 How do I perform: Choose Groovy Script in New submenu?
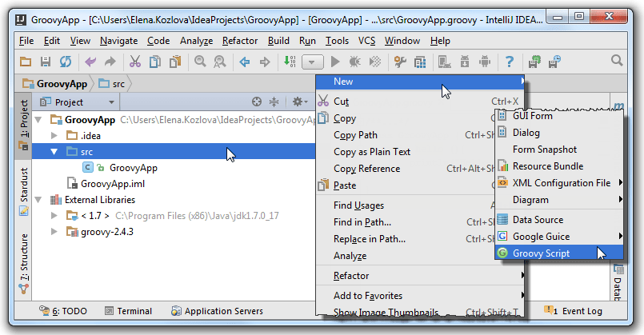[x=559, y=253]
